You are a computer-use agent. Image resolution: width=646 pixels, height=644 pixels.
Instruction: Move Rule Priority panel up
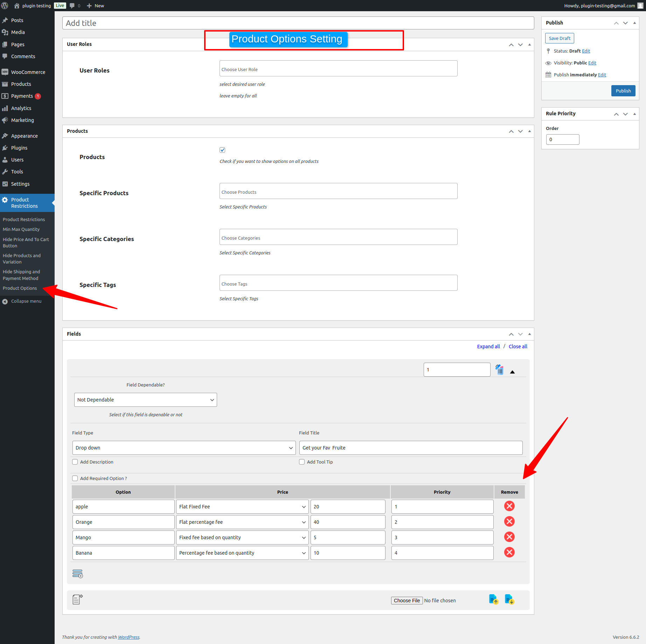pyautogui.click(x=616, y=114)
